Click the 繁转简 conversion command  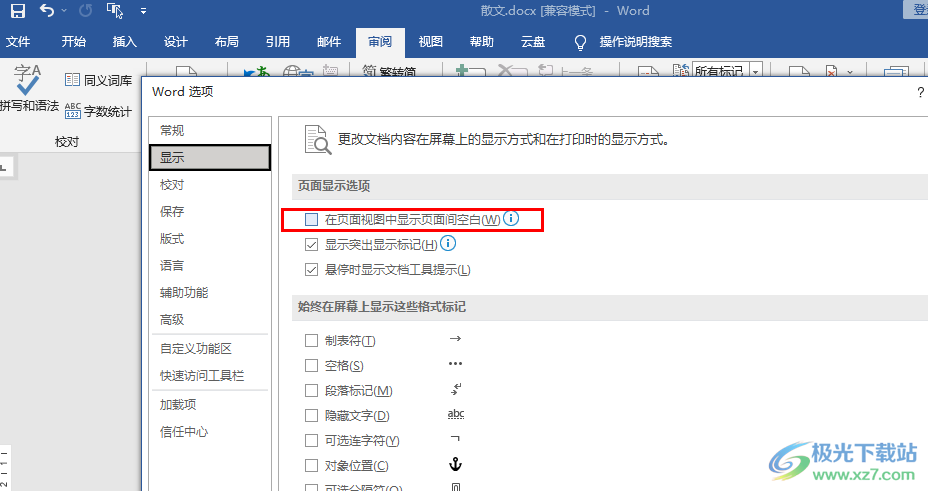point(389,71)
